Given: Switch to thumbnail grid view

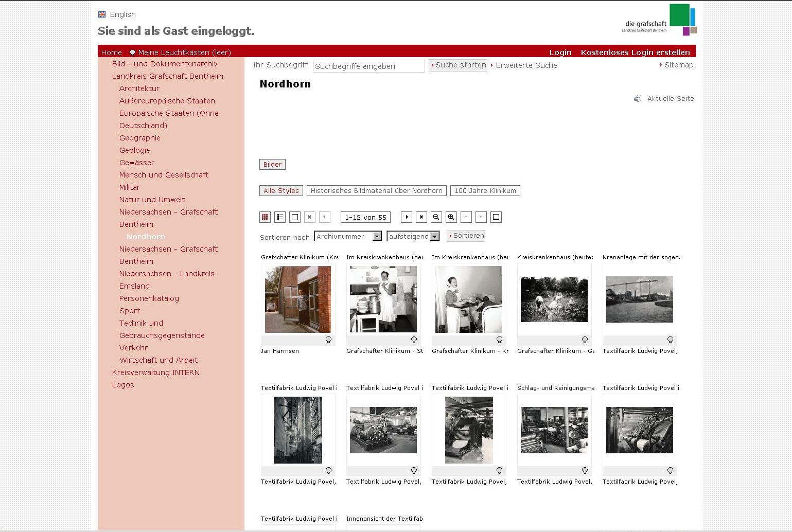Looking at the screenshot, I should pyautogui.click(x=265, y=217).
